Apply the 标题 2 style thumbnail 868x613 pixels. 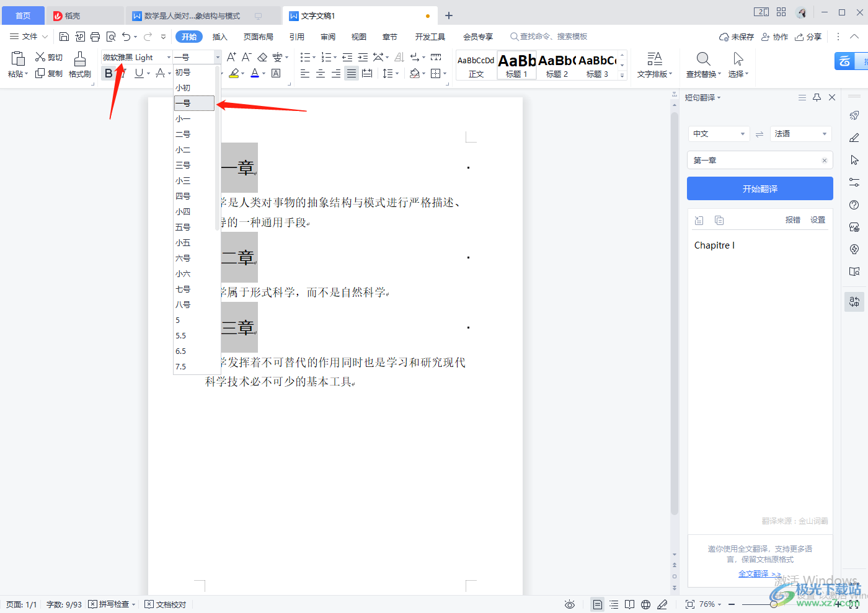click(557, 65)
